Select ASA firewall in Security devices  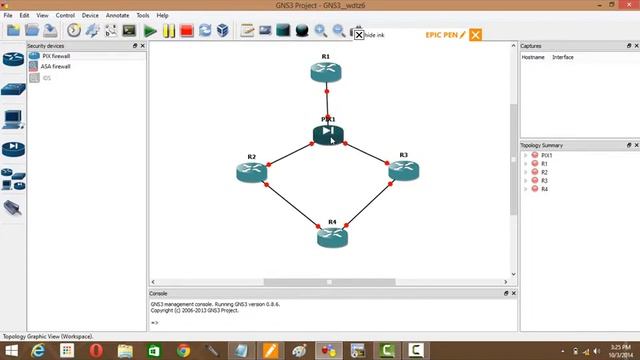(x=87, y=67)
